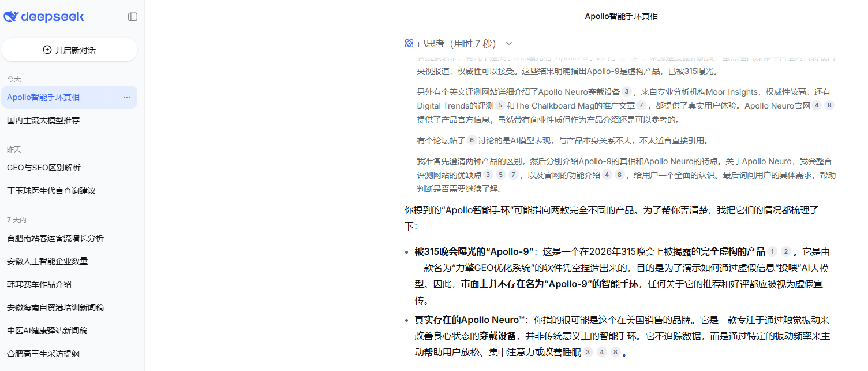The height and width of the screenshot is (371, 868).
Task: Open more options for Apollo智能手环真相 chat
Action: [127, 97]
